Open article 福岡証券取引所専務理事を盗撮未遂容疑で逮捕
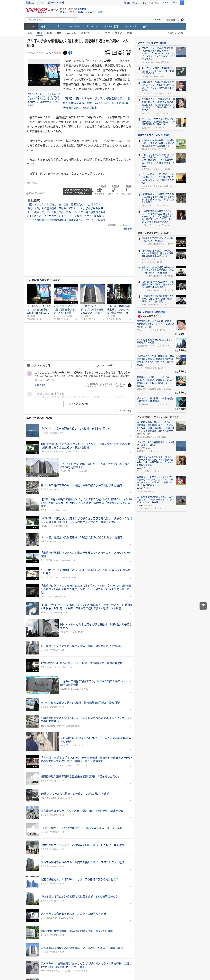The image size is (210, 980). [x=80, y=776]
